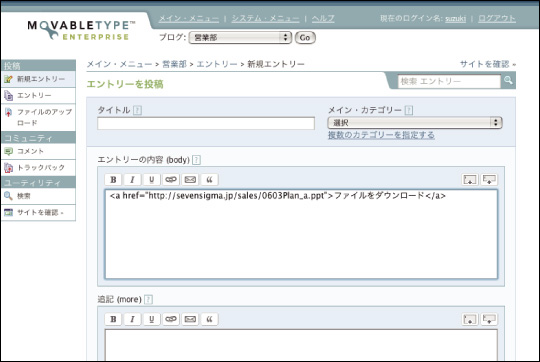Open メイン・メニュー in top navigation

point(188,19)
